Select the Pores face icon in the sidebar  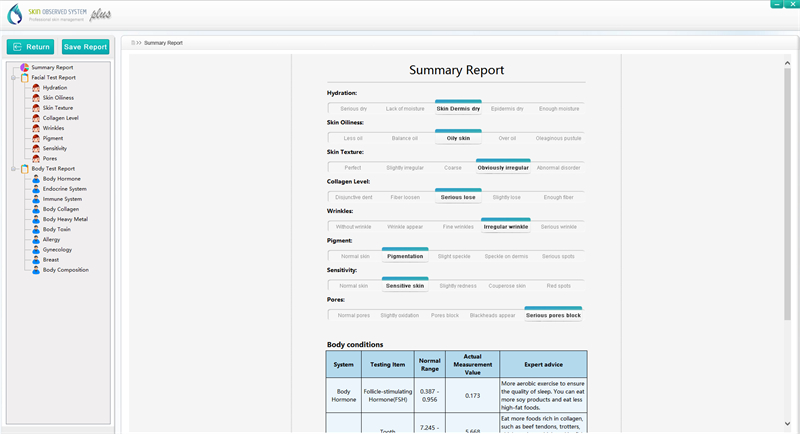tap(36, 159)
